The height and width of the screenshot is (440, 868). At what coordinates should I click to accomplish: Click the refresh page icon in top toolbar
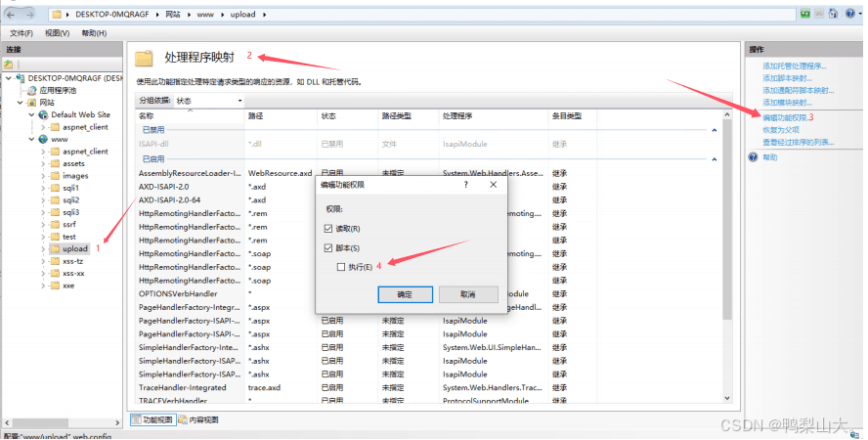805,15
